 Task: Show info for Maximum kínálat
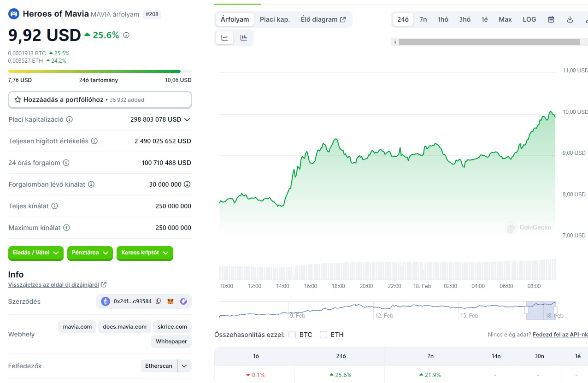tap(66, 228)
